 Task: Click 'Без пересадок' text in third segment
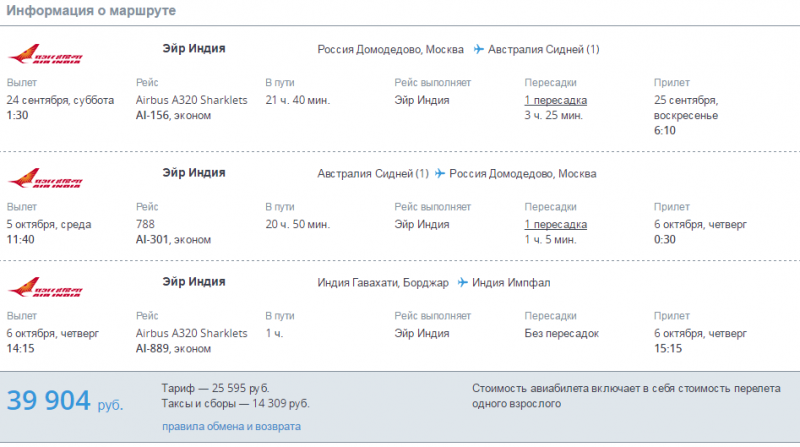(x=561, y=334)
